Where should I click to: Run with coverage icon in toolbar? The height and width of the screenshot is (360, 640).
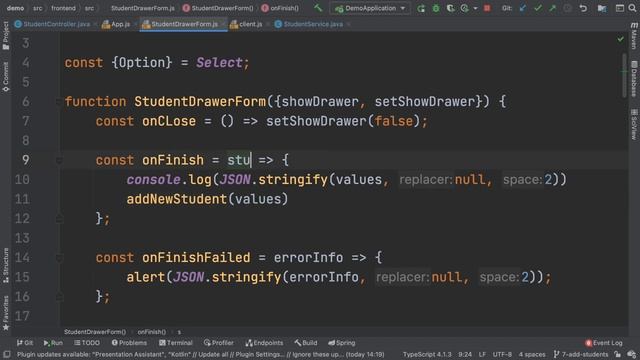pos(450,8)
